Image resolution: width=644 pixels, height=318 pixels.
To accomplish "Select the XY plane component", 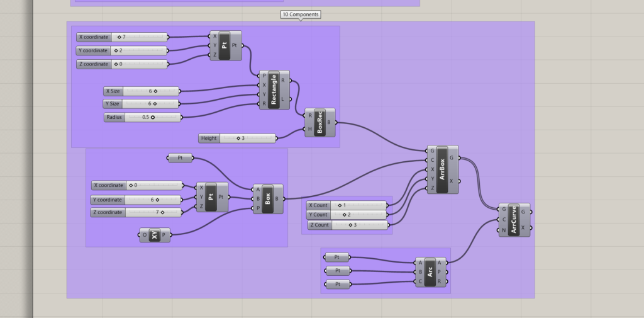I will tap(155, 236).
